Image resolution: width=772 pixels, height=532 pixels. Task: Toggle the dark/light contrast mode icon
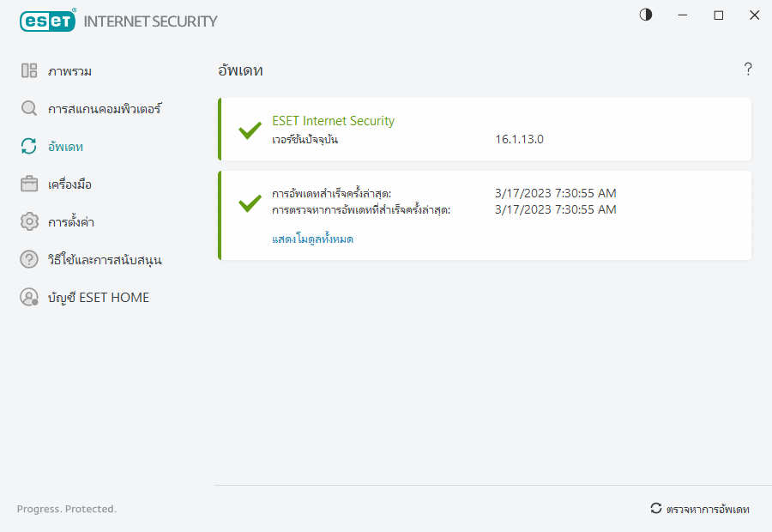(646, 15)
